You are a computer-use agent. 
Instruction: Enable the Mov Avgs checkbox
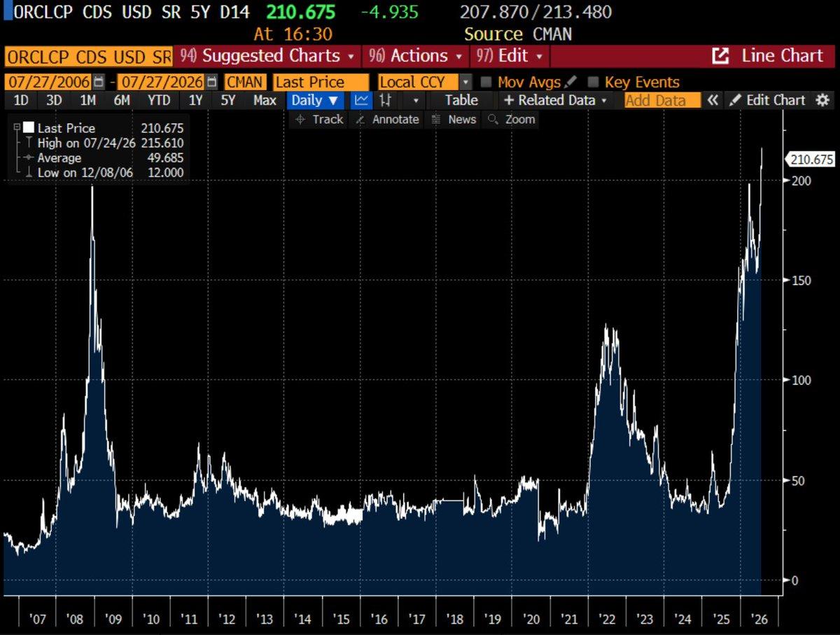[x=486, y=82]
